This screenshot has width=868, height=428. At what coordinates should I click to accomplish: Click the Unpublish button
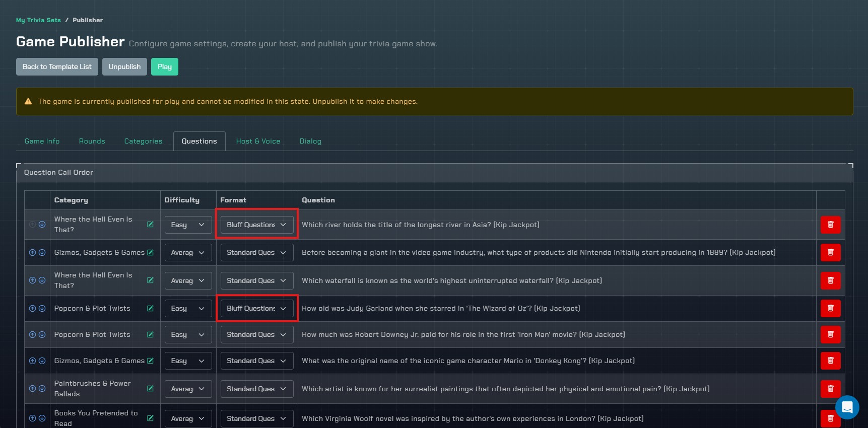coord(124,67)
